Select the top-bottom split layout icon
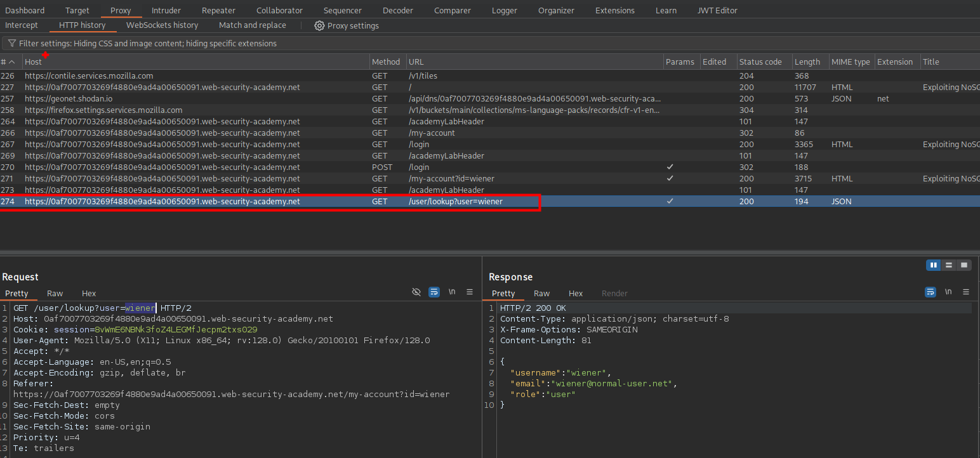This screenshot has width=980, height=458. point(949,265)
